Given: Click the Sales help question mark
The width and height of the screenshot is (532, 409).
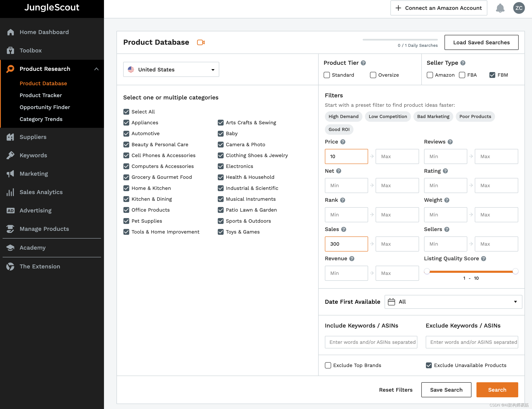Looking at the screenshot, I should pyautogui.click(x=343, y=229).
